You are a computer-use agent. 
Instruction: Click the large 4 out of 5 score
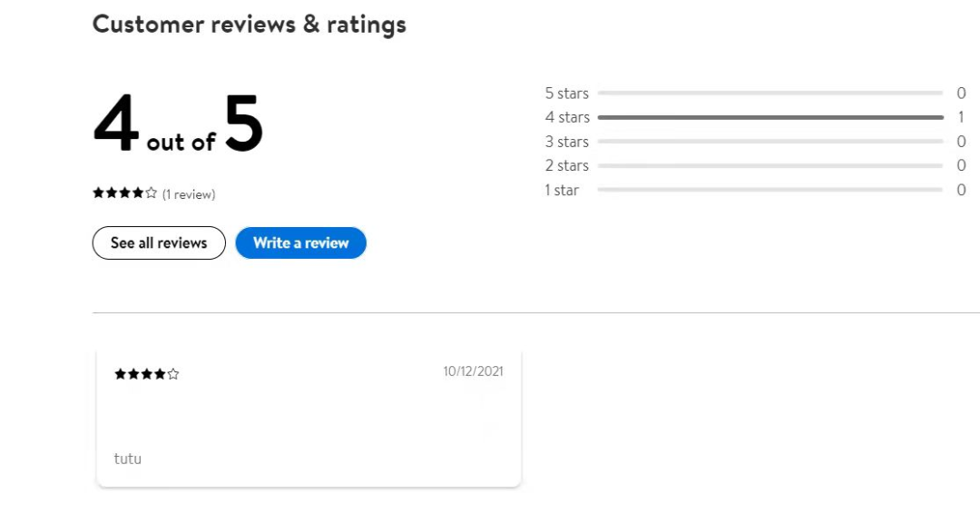pos(178,126)
